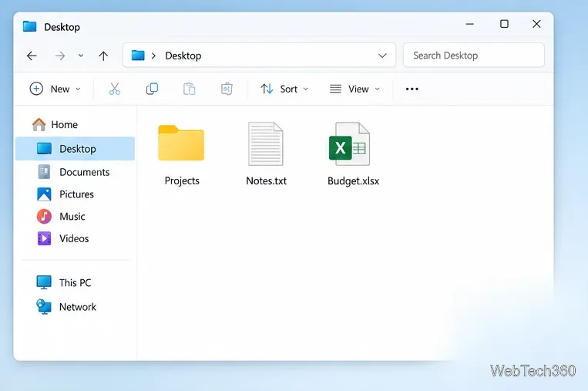The height and width of the screenshot is (391, 588).
Task: Maximize the Desktop window
Action: point(504,24)
